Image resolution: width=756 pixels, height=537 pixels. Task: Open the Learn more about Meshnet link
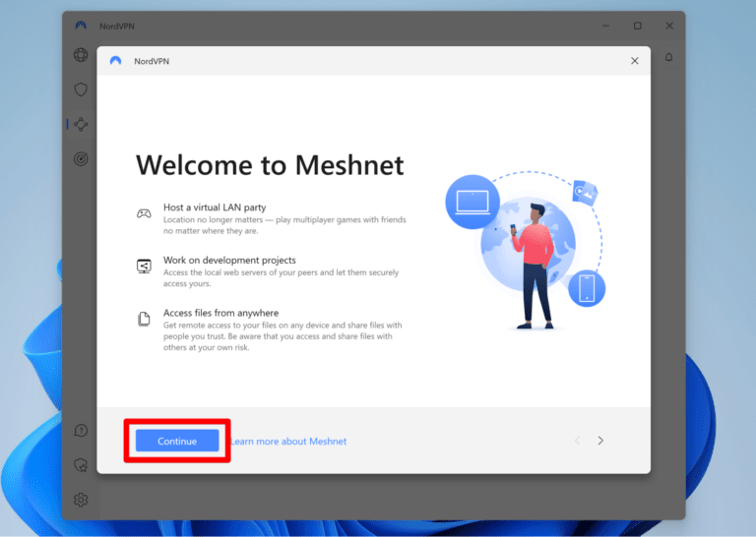(x=288, y=442)
